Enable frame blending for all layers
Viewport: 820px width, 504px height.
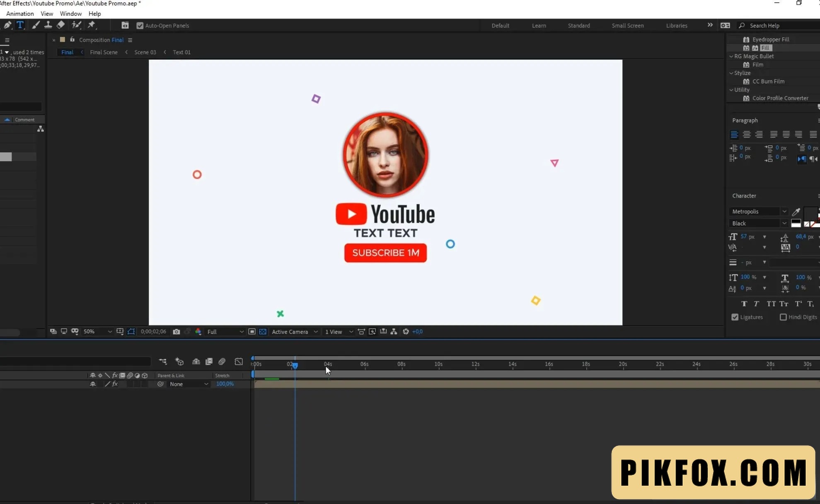pos(209,362)
